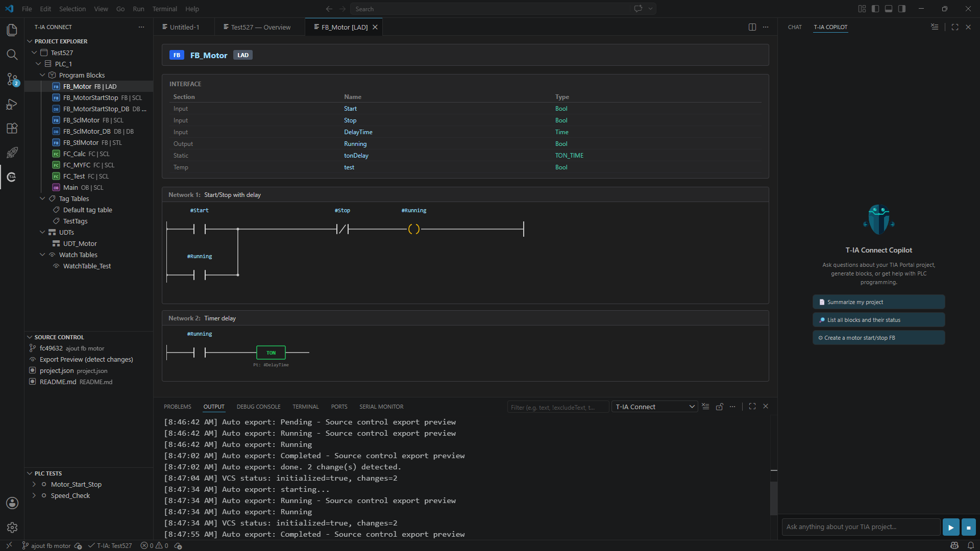
Task: Open the Search view in activity bar
Action: point(12,55)
